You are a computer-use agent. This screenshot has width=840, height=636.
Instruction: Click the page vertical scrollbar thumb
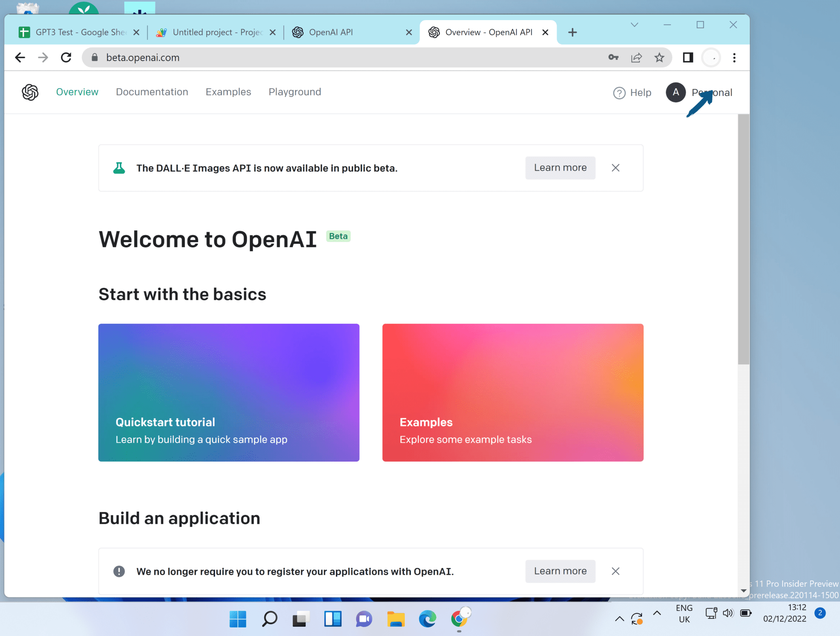743,239
